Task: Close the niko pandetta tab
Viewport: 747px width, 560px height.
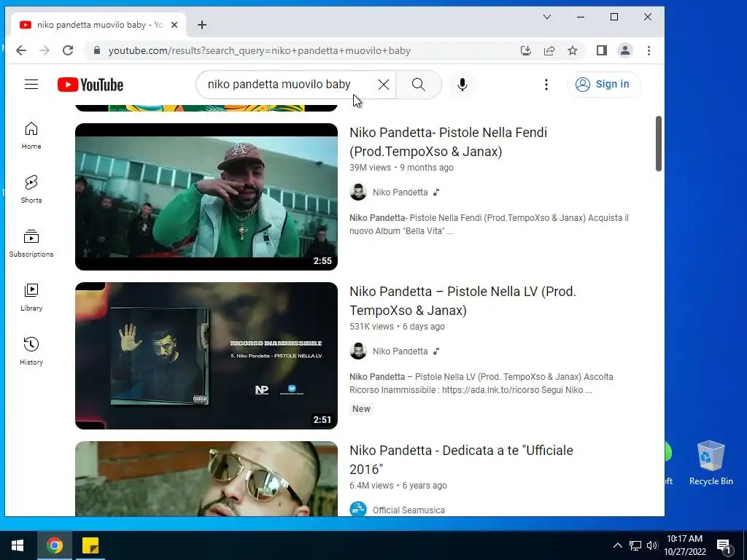Action: point(174,25)
